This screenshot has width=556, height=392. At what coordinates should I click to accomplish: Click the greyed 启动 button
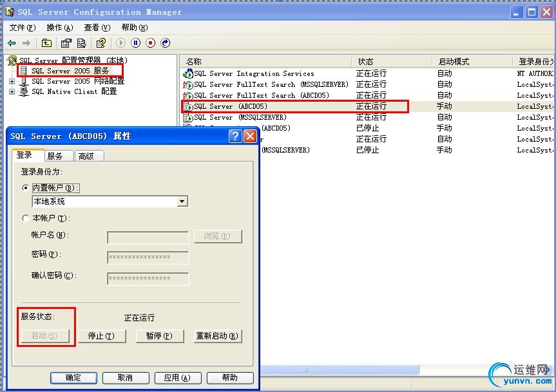[x=45, y=336]
